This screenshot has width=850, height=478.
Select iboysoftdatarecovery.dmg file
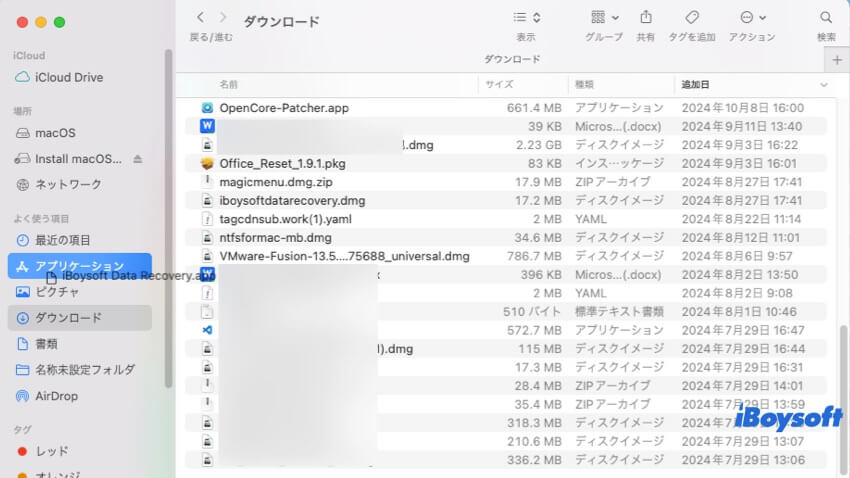point(505,201)
